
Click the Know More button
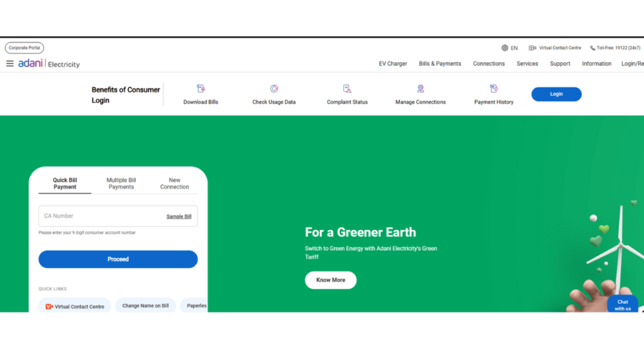pos(330,280)
